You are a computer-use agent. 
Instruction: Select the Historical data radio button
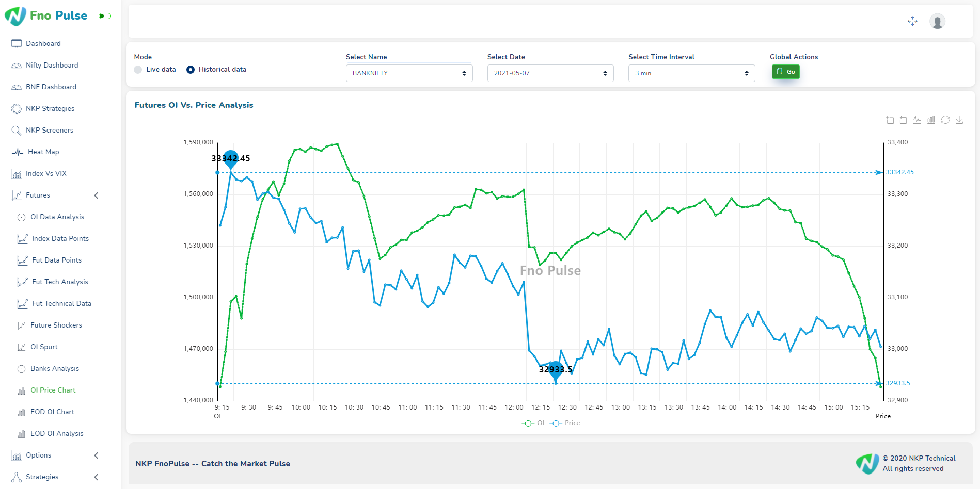click(x=191, y=70)
